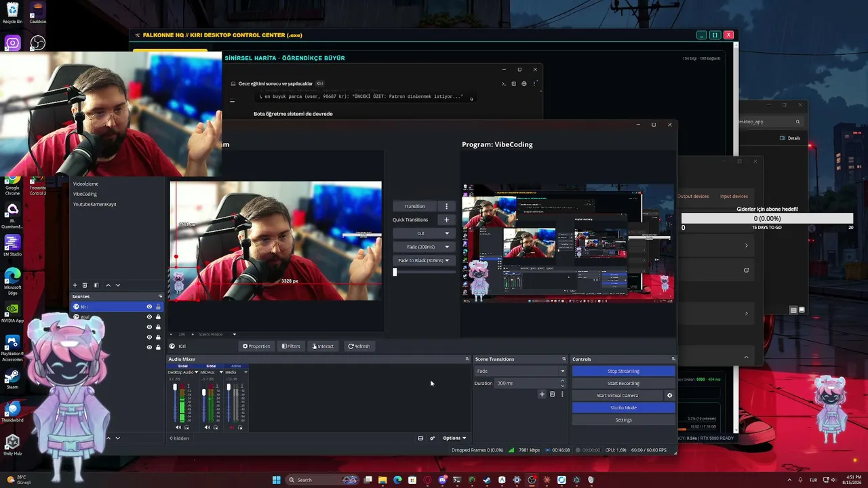Image resolution: width=868 pixels, height=488 pixels.
Task: Edit the transition Duration field
Action: point(532,383)
